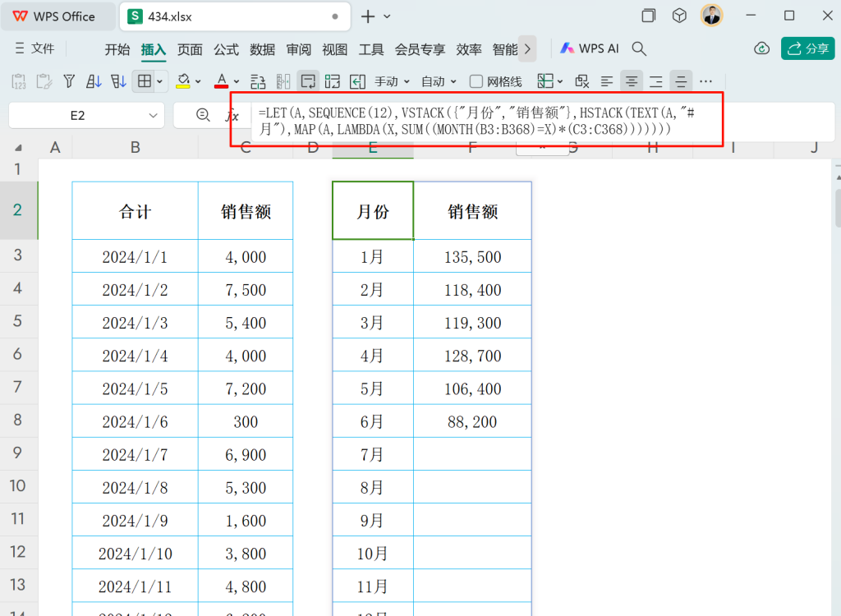The height and width of the screenshot is (616, 841).
Task: Open the 文件 menu
Action: 34,48
